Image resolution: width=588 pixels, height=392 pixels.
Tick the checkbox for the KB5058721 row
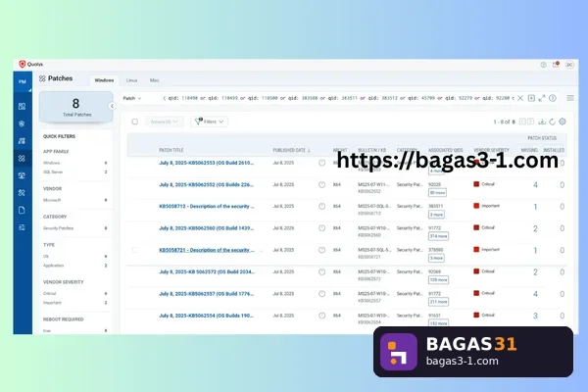click(x=134, y=250)
